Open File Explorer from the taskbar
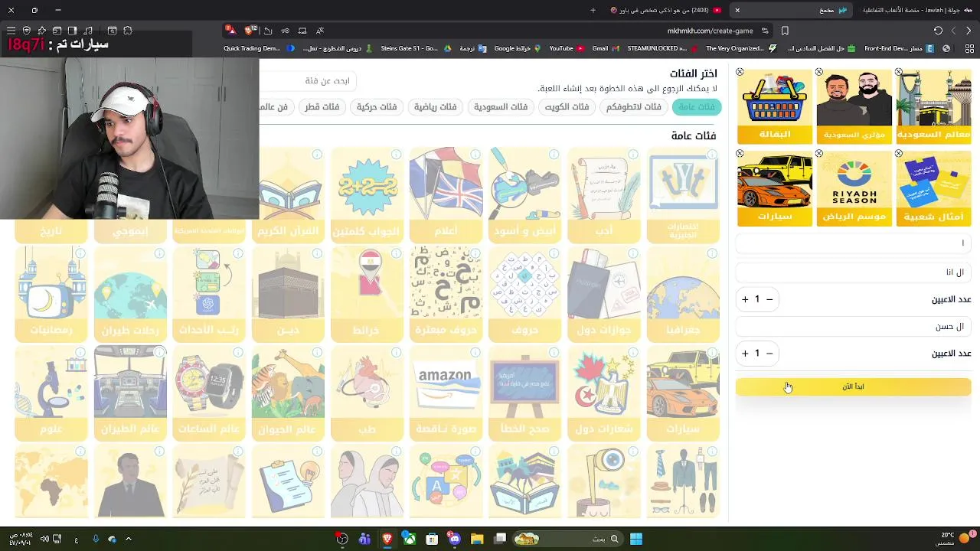980x551 pixels. pyautogui.click(x=477, y=539)
